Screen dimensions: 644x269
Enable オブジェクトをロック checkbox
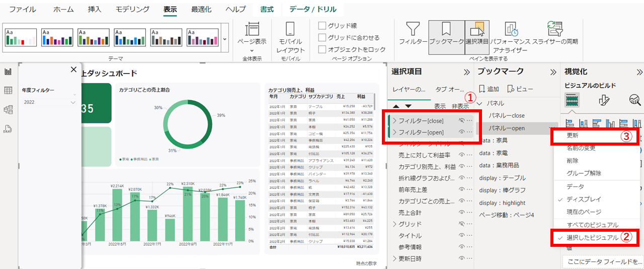[x=323, y=50]
